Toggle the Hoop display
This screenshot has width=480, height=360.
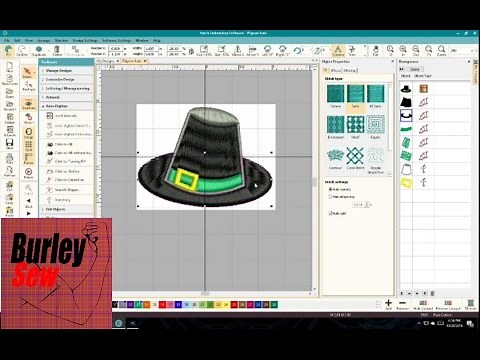point(29,133)
